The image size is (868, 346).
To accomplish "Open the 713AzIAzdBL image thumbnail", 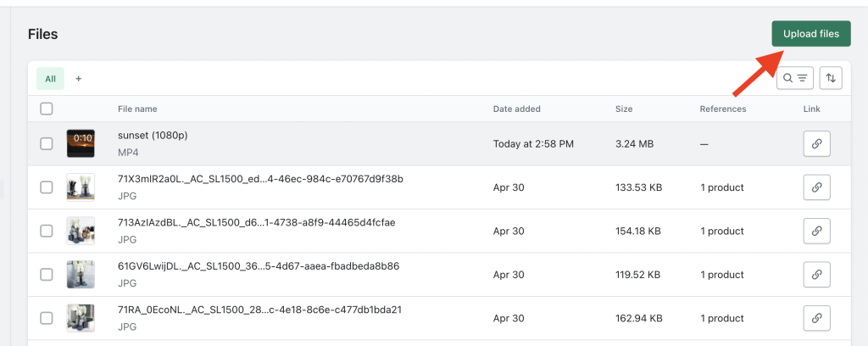I will [x=81, y=231].
